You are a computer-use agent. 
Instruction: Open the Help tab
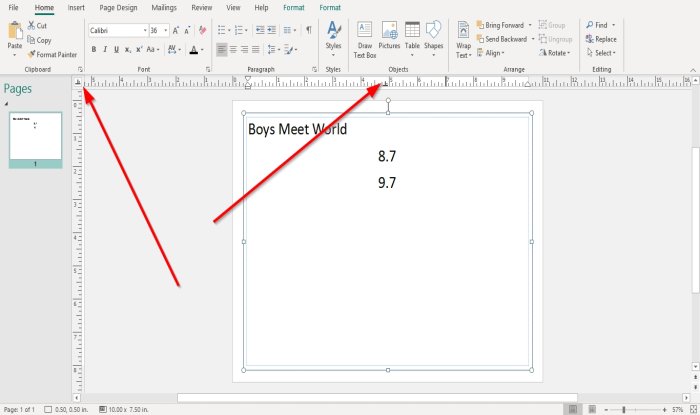[261, 8]
